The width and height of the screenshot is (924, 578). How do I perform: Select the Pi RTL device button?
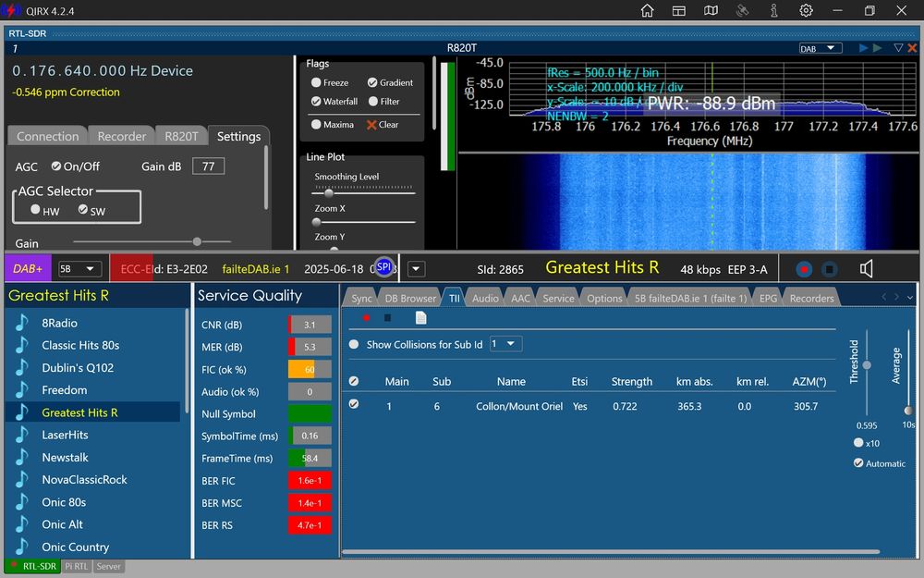[76, 566]
